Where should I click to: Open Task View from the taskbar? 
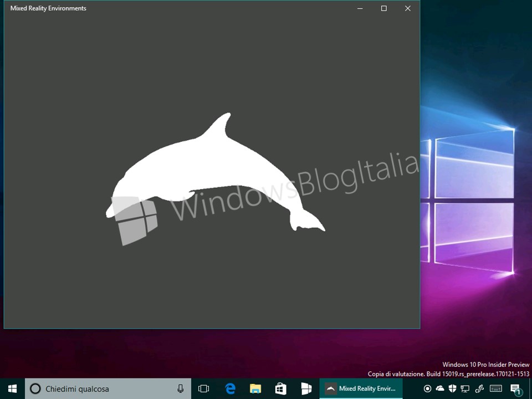coord(203,388)
